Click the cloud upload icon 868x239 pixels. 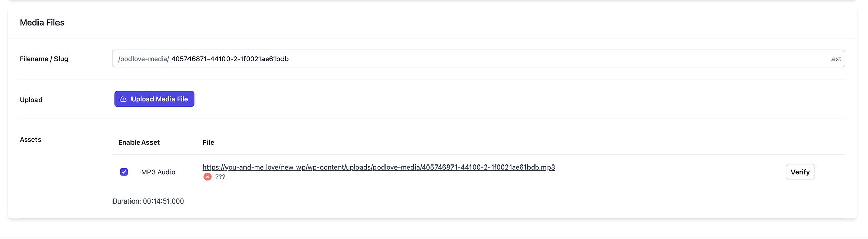[123, 99]
